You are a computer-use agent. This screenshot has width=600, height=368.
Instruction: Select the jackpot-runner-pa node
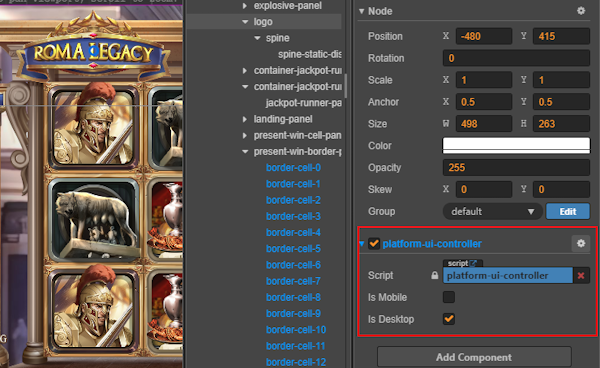pyautogui.click(x=303, y=103)
